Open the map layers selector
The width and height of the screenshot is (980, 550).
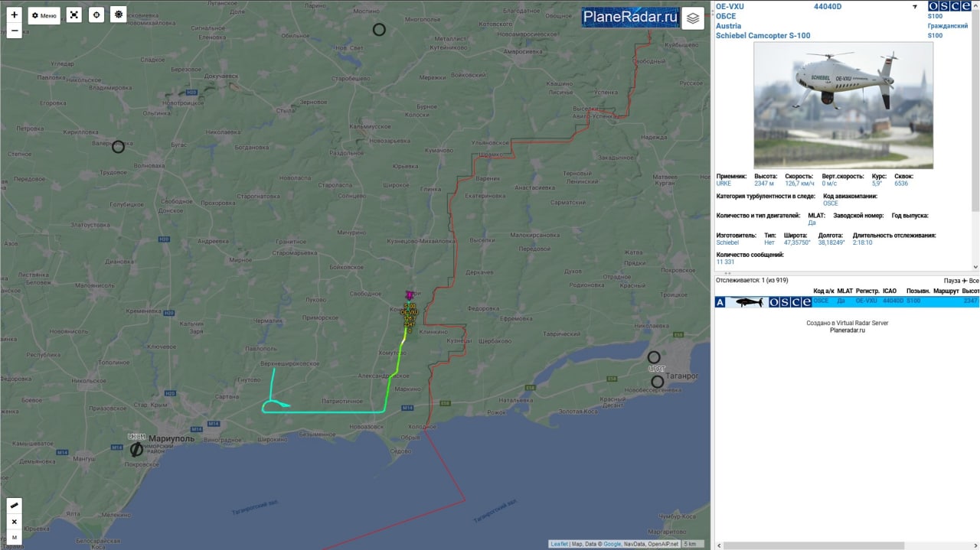tap(693, 18)
